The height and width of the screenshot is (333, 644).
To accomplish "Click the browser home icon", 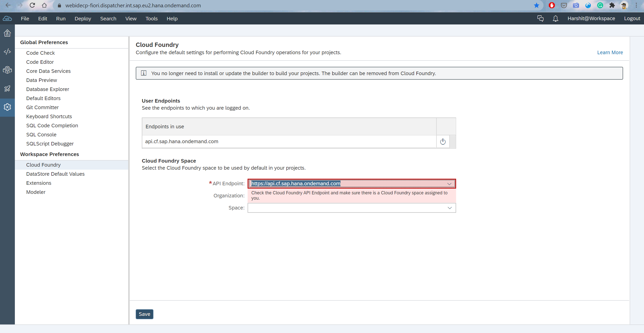I will 44,5.
